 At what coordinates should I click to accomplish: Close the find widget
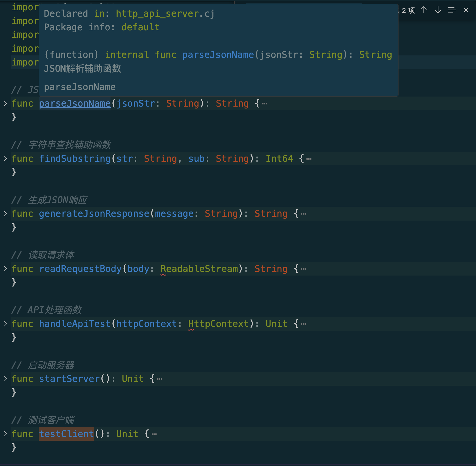(x=466, y=10)
